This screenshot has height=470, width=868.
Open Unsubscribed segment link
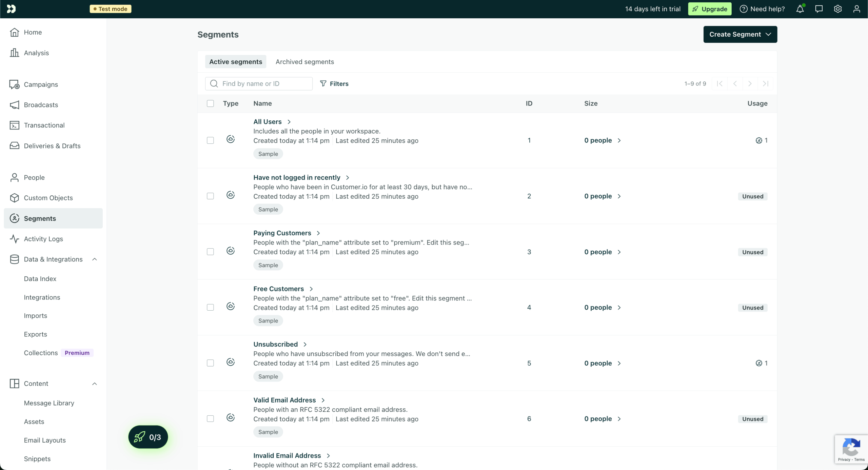coord(280,344)
